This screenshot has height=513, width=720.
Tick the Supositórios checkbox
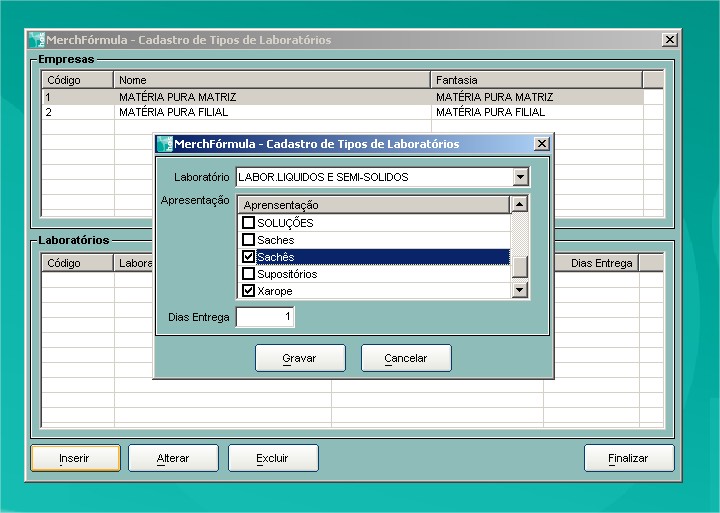tap(249, 274)
